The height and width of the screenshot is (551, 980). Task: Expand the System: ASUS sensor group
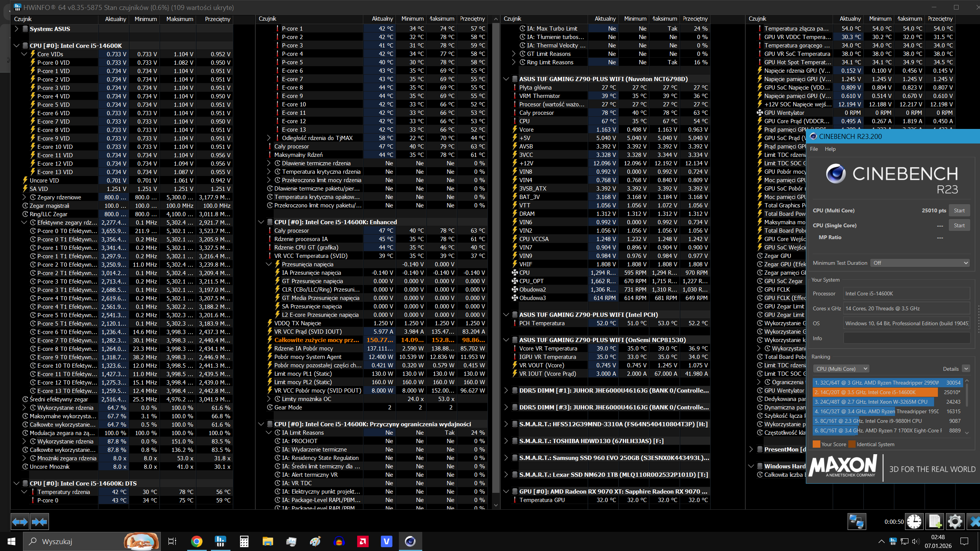pyautogui.click(x=16, y=29)
